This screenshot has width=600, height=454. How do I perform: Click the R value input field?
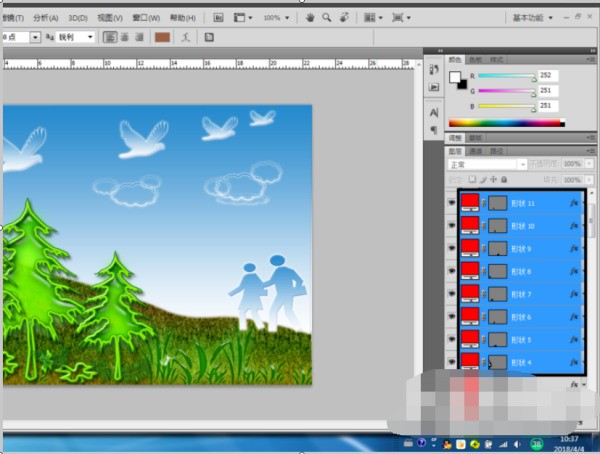[x=549, y=75]
